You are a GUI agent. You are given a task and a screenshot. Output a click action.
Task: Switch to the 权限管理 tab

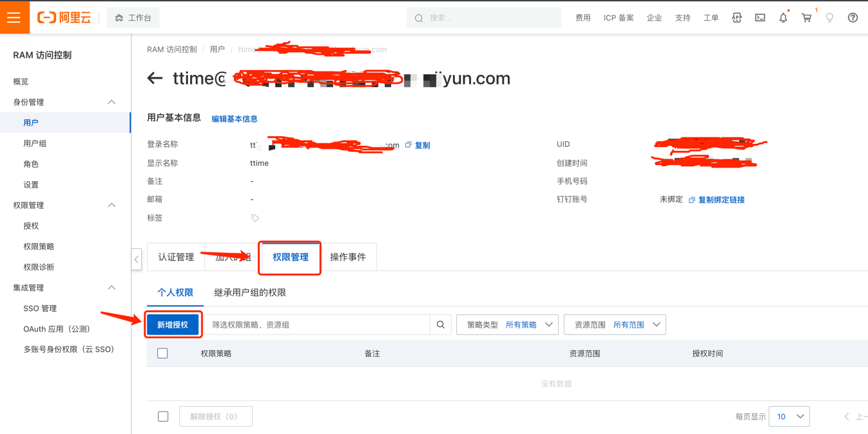291,257
